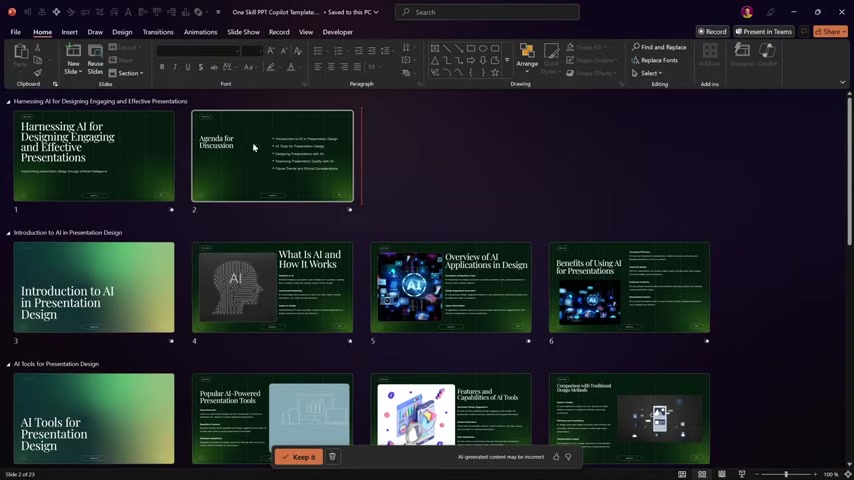The image size is (854, 480).
Task: Click the Cut scissors icon
Action: (x=38, y=48)
